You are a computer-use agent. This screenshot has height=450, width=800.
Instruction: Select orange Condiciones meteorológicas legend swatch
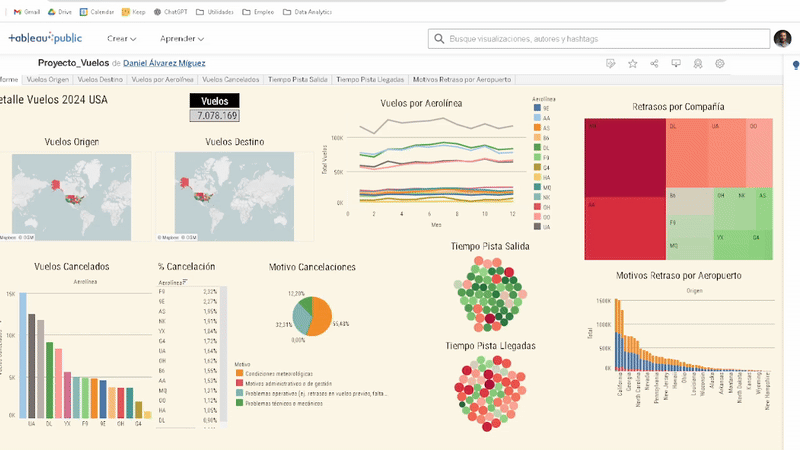click(x=239, y=373)
